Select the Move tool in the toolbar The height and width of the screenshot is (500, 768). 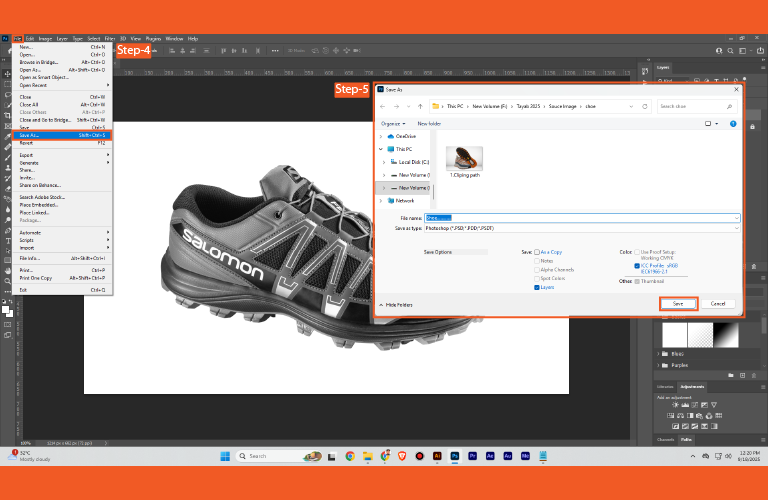point(7,73)
